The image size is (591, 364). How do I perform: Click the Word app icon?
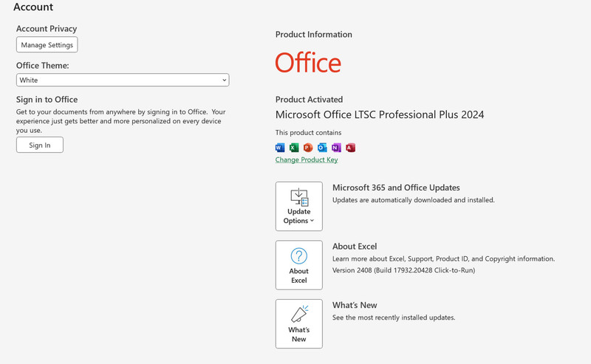pos(280,148)
